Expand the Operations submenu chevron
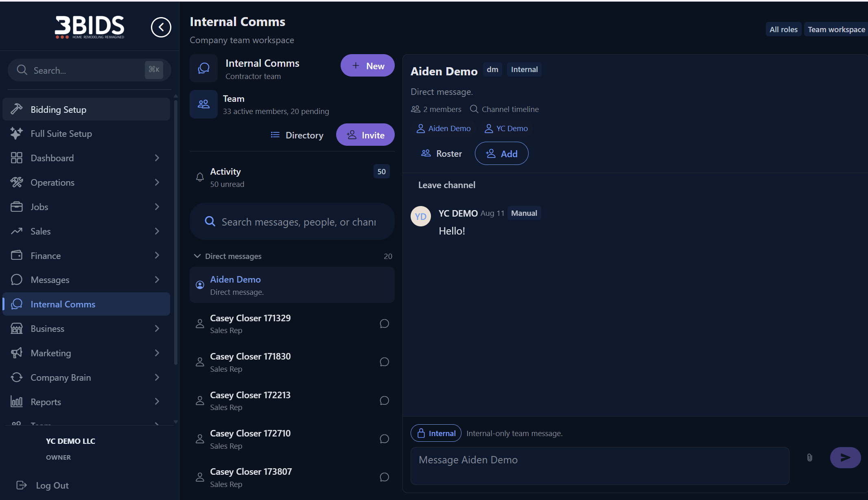Screen dimensions: 868x500 [x=157, y=182]
